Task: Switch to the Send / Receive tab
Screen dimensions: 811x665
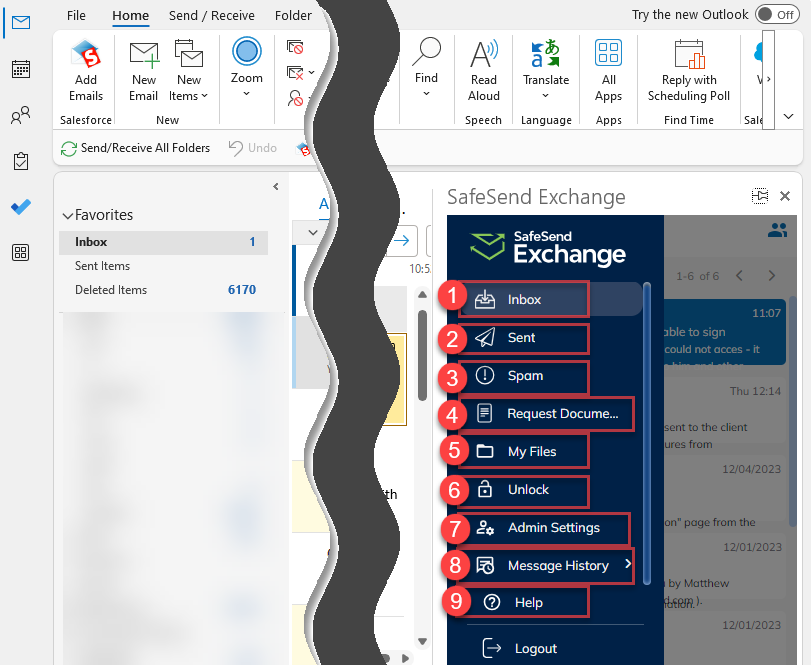Action: coord(211,15)
